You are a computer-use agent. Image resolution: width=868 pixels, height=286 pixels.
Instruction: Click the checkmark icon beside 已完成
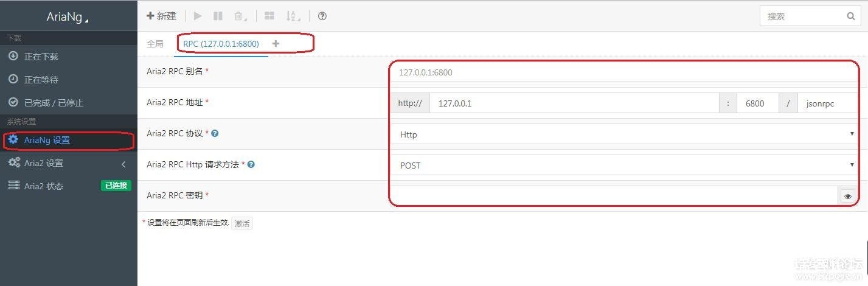[x=13, y=102]
